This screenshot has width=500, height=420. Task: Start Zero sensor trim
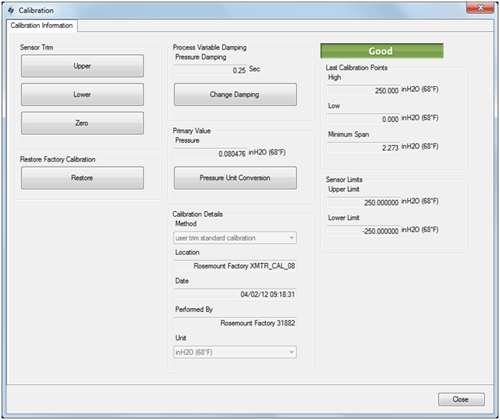coord(82,123)
